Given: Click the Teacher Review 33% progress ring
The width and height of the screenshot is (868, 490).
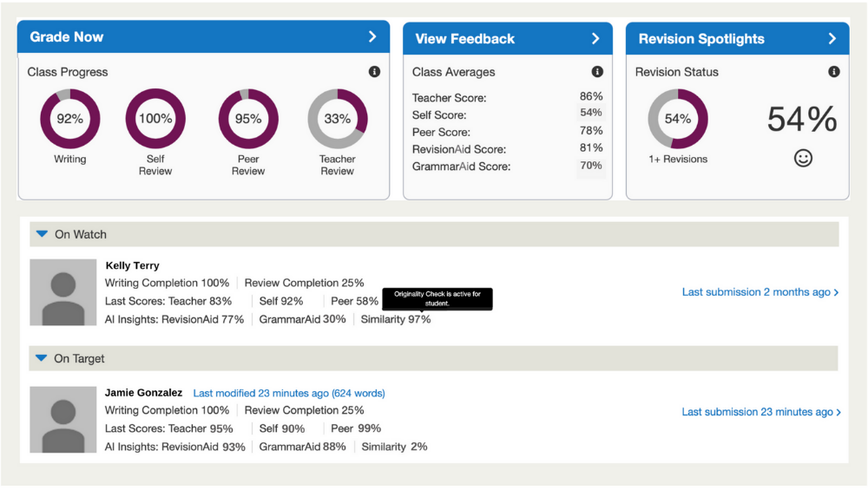Looking at the screenshot, I should 337,119.
